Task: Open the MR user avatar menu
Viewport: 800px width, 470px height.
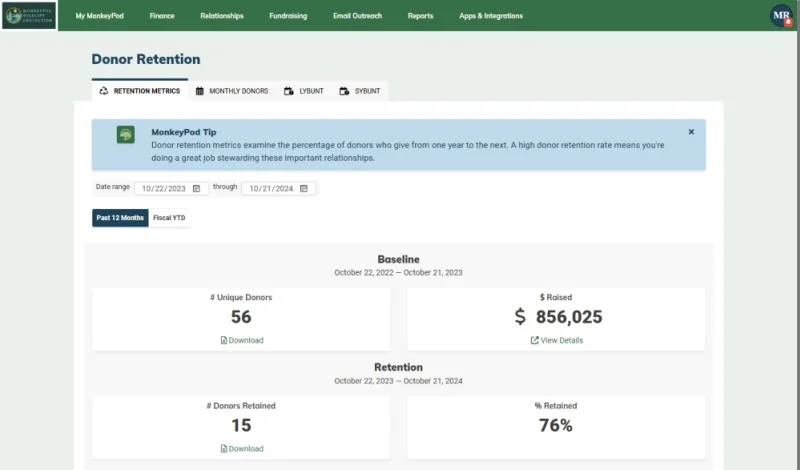Action: (x=781, y=16)
